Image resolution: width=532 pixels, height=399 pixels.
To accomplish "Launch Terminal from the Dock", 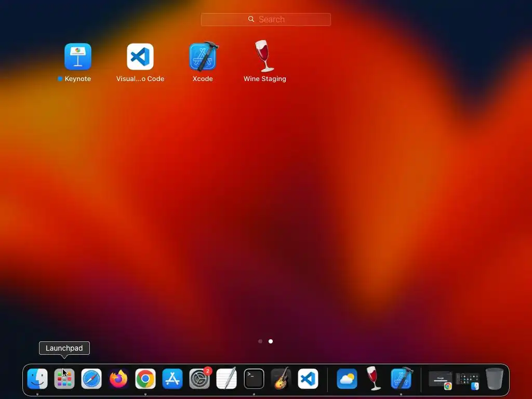I will coord(254,379).
